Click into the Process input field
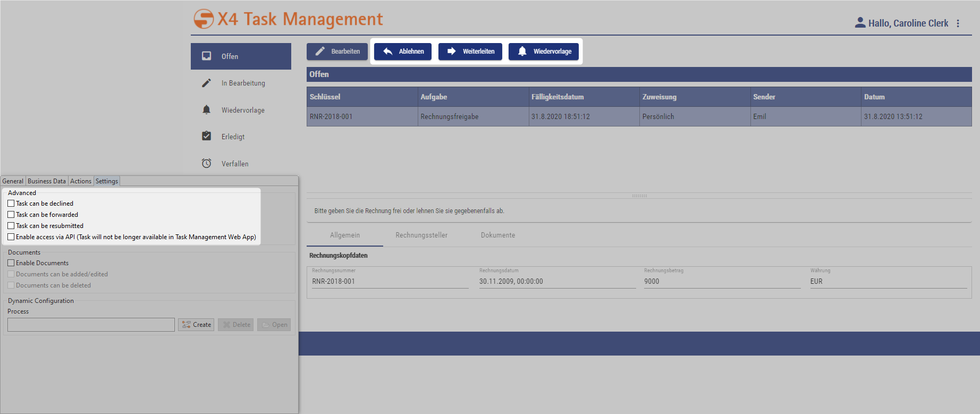This screenshot has width=980, height=414. click(91, 325)
